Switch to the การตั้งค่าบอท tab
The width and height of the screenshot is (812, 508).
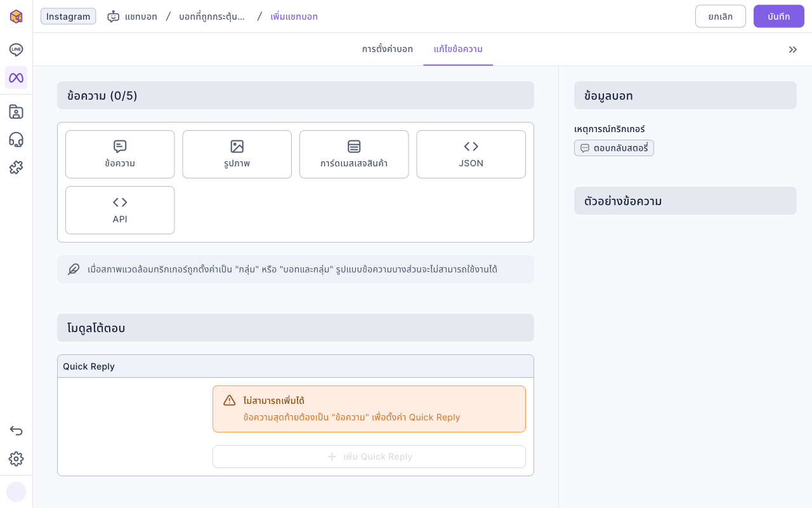[x=388, y=50]
